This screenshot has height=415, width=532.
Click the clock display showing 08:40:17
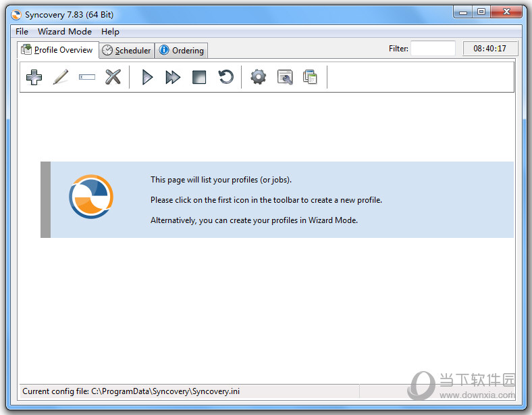490,49
